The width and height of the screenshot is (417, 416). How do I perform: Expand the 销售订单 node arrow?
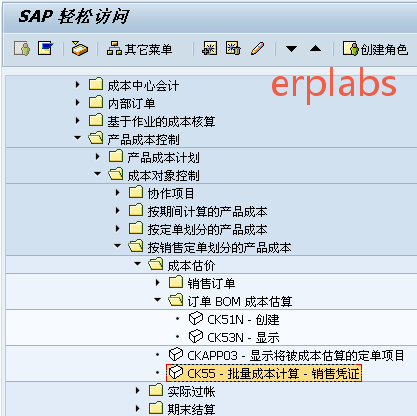click(158, 283)
